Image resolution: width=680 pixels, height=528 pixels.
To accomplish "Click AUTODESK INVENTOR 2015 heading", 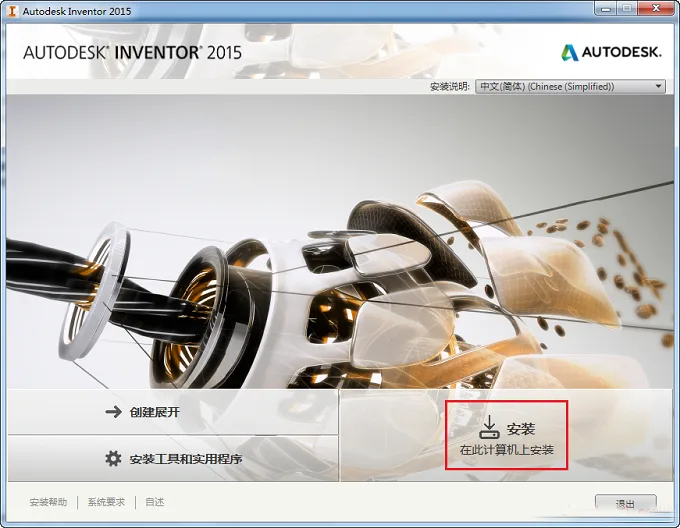I will click(132, 52).
